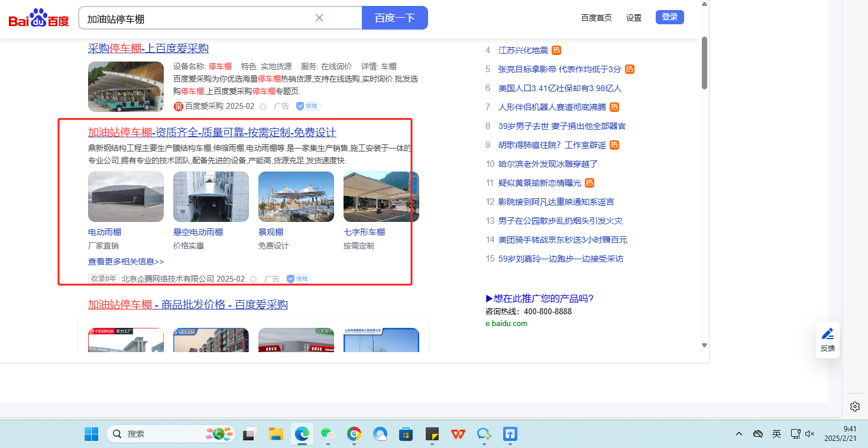Open hot search 影院接到阿凡达重映通知系谣言
868x448 pixels.
pyautogui.click(x=556, y=202)
